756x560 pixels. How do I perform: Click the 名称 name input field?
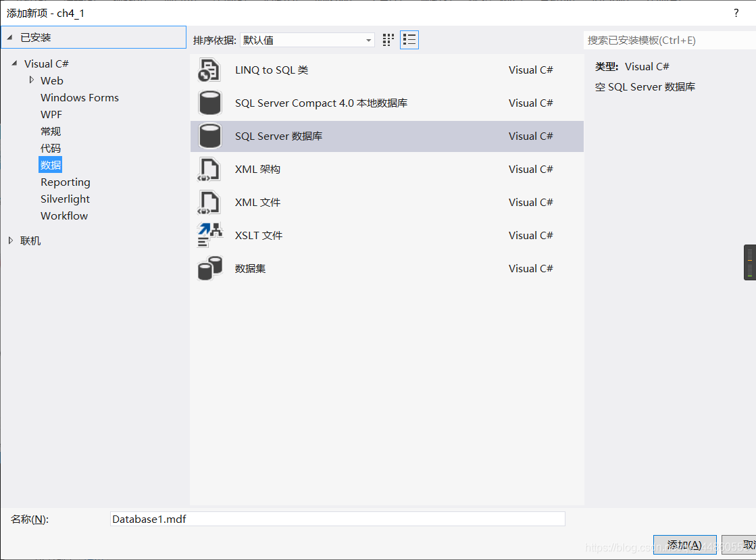[x=338, y=519]
